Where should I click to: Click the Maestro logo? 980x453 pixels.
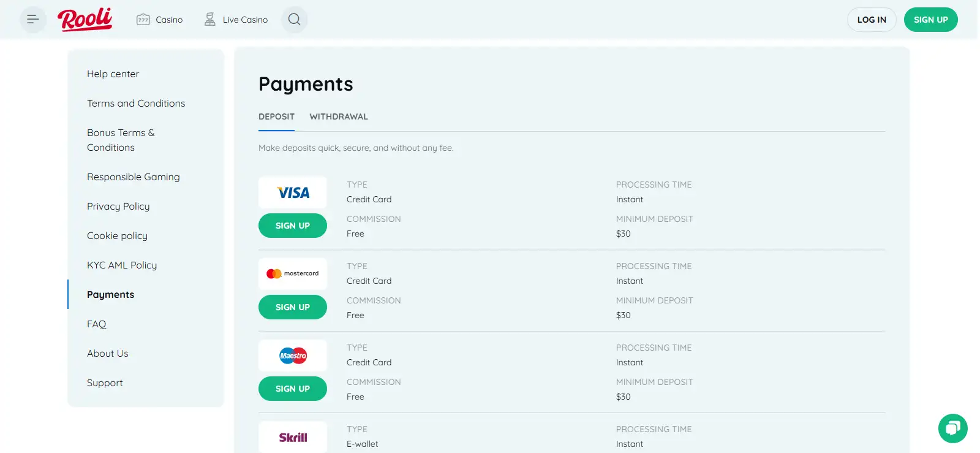(293, 356)
